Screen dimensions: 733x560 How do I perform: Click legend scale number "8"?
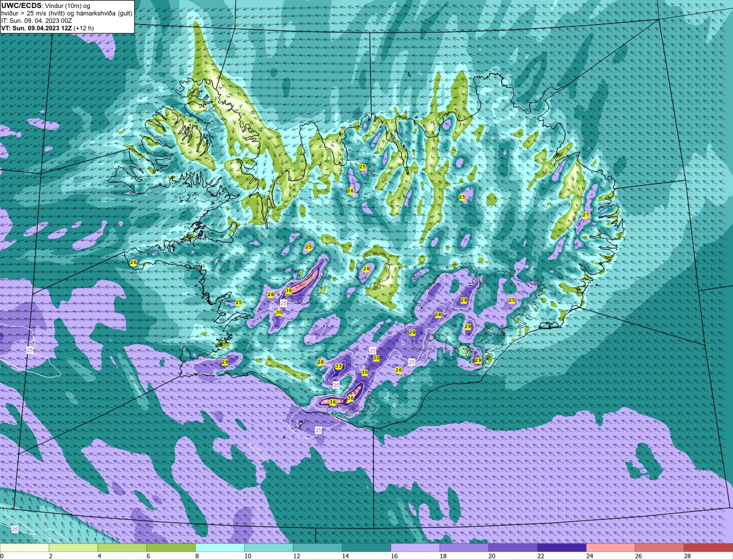[196, 556]
